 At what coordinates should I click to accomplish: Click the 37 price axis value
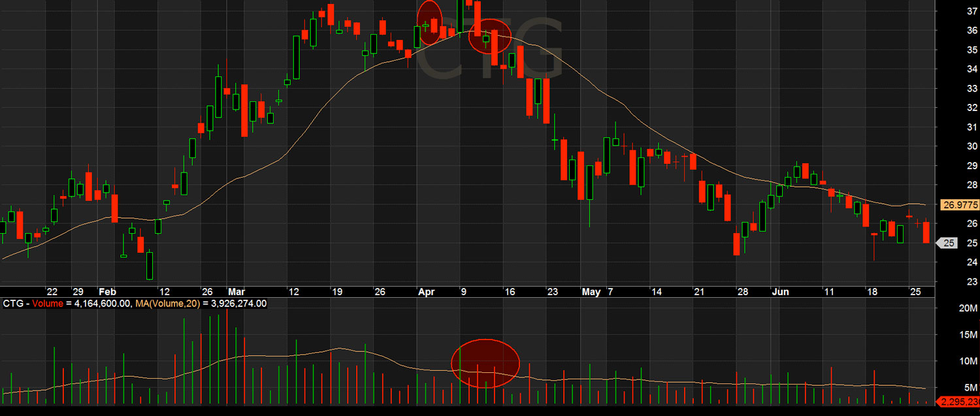pyautogui.click(x=972, y=10)
